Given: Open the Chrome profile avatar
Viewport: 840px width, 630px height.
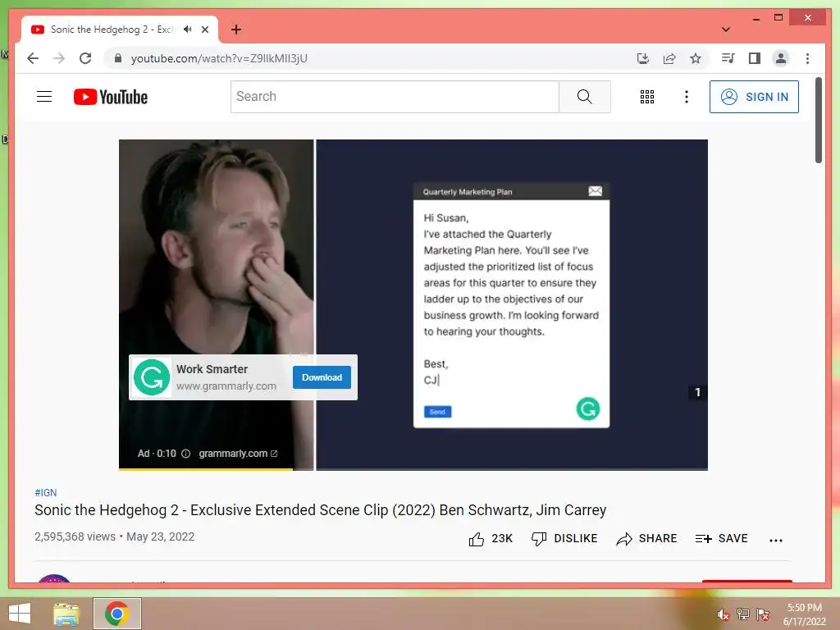Looking at the screenshot, I should point(781,58).
